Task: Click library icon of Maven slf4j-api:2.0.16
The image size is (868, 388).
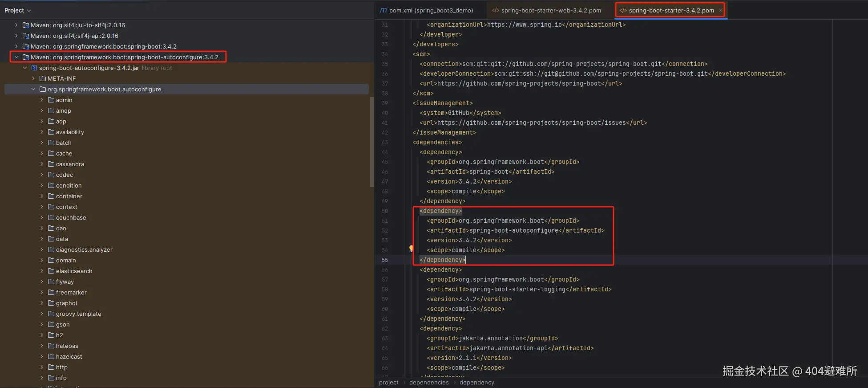Action: click(26, 36)
